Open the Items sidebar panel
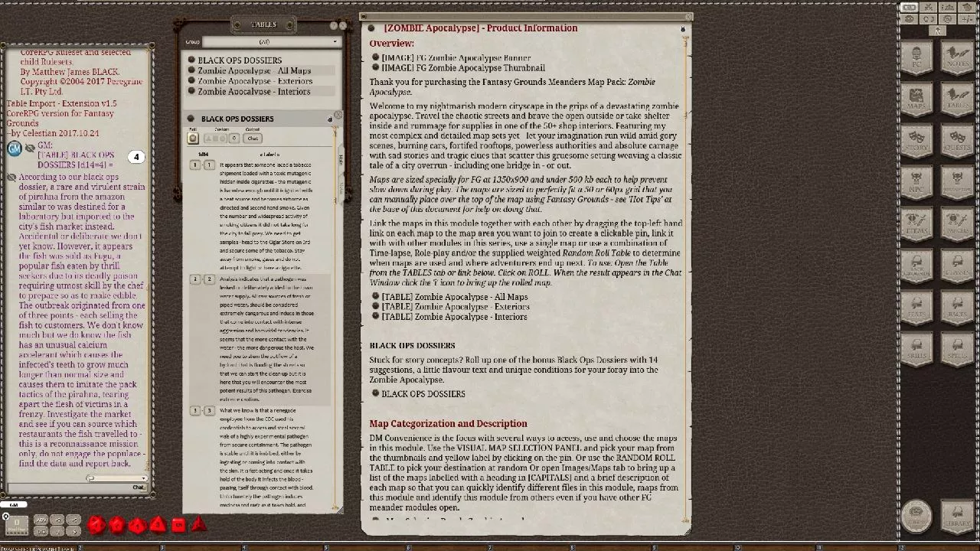Viewport: 980px width, 551px height. point(916,225)
